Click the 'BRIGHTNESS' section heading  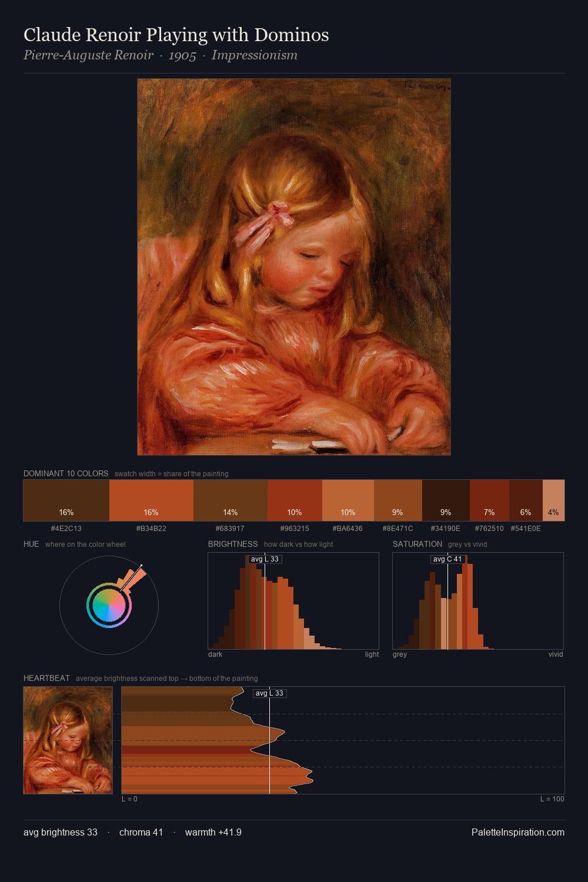(233, 544)
